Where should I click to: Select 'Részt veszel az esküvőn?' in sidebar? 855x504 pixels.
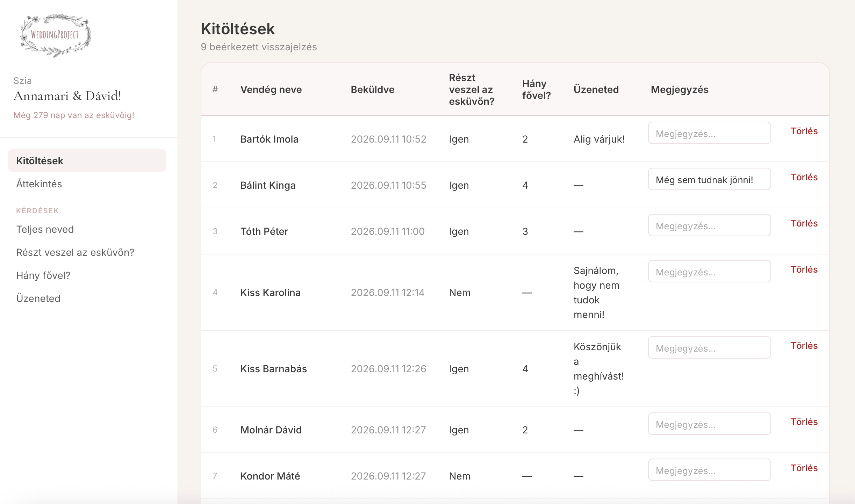coord(75,252)
